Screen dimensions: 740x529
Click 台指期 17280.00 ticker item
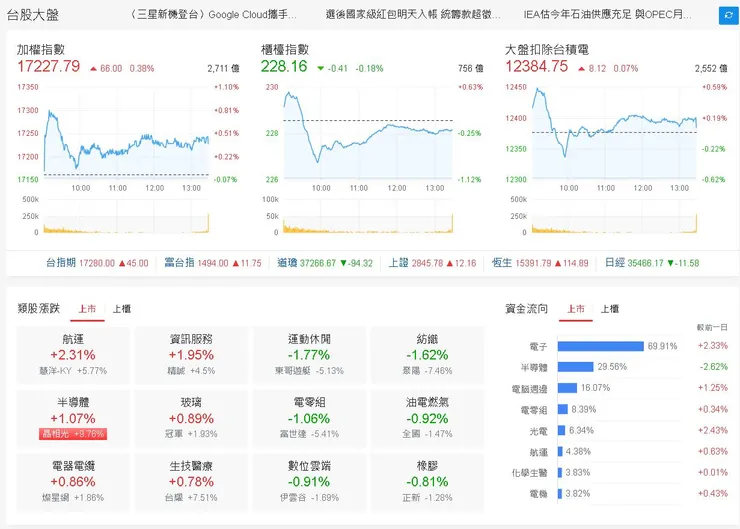(97, 263)
